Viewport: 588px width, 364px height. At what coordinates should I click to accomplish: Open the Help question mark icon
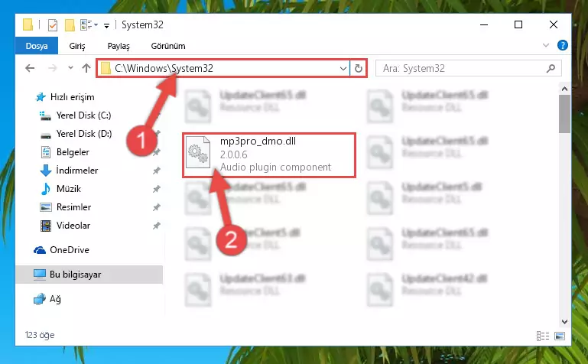click(562, 45)
